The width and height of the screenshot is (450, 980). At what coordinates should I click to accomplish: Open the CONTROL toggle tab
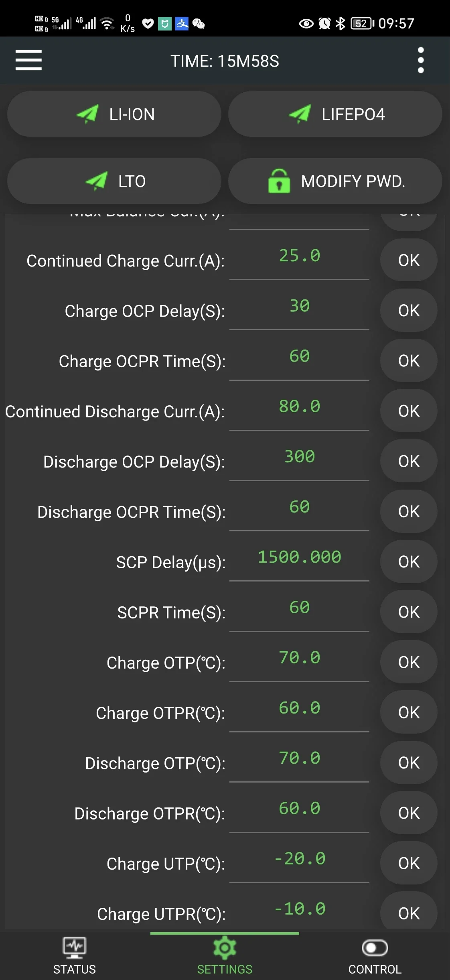(x=375, y=956)
